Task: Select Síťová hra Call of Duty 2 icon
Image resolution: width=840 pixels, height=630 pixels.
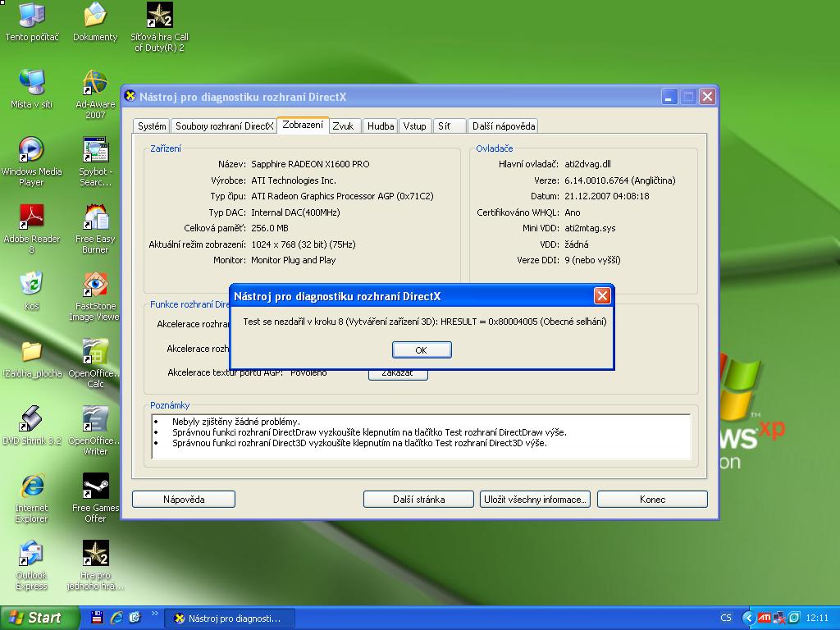Action: coord(159,27)
